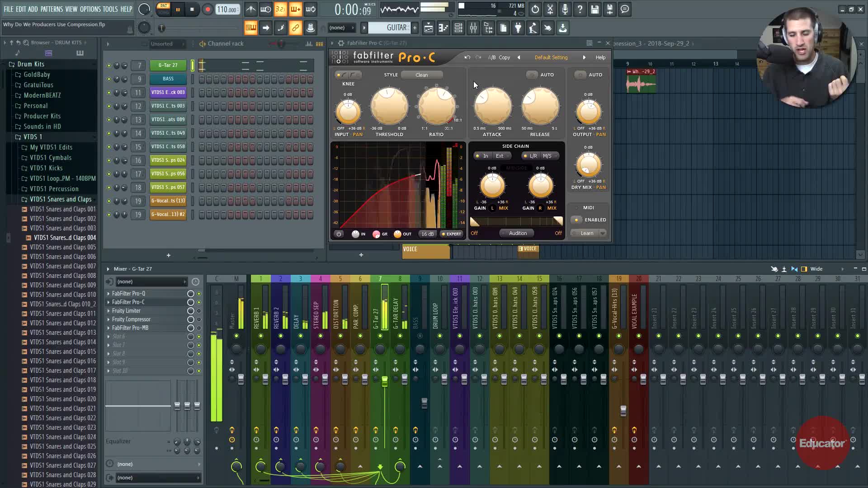This screenshot has width=868, height=488.
Task: Open the Learn MIDI dropdown arrow
Action: pos(603,233)
